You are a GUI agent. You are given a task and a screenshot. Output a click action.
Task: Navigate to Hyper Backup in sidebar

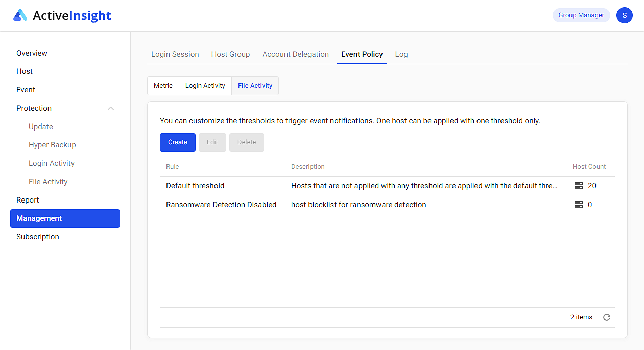[x=52, y=144]
